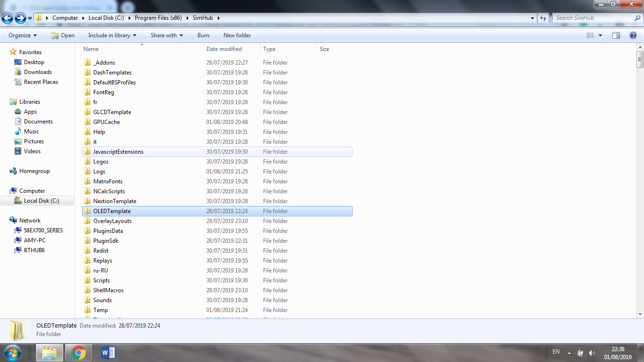Select BTHUB6 network device
The width and height of the screenshot is (644, 362).
pos(34,250)
